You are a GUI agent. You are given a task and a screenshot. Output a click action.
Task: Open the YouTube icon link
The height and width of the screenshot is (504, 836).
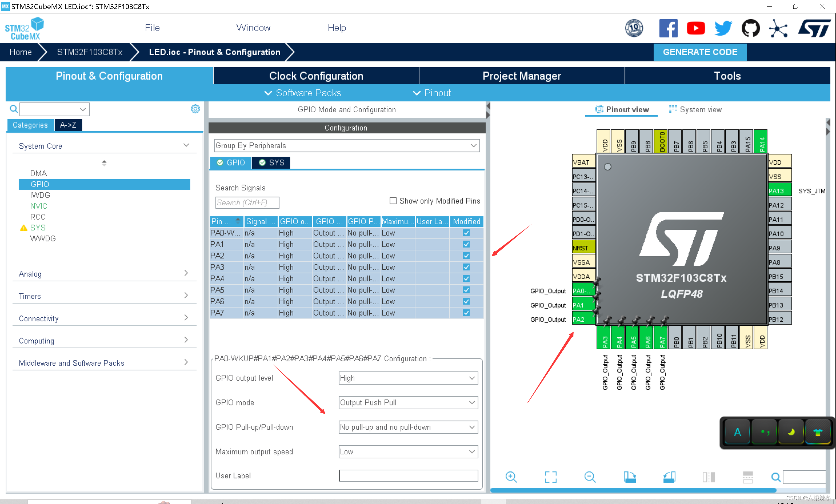pyautogui.click(x=696, y=28)
